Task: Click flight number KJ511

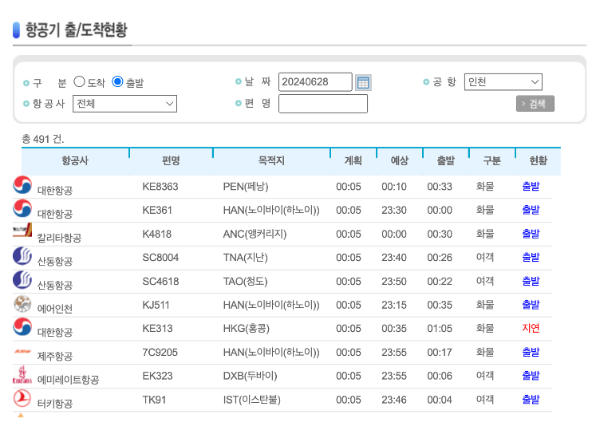Action: coord(155,305)
